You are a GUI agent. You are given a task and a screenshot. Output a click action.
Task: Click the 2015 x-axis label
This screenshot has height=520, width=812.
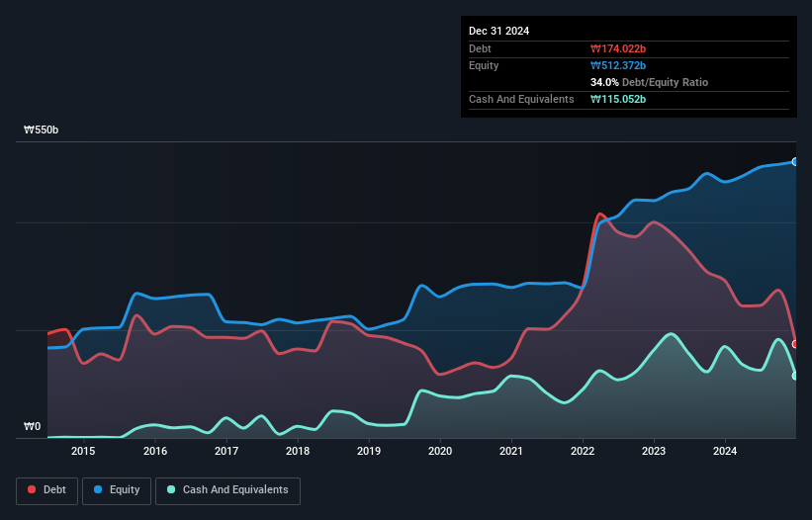pyautogui.click(x=83, y=451)
